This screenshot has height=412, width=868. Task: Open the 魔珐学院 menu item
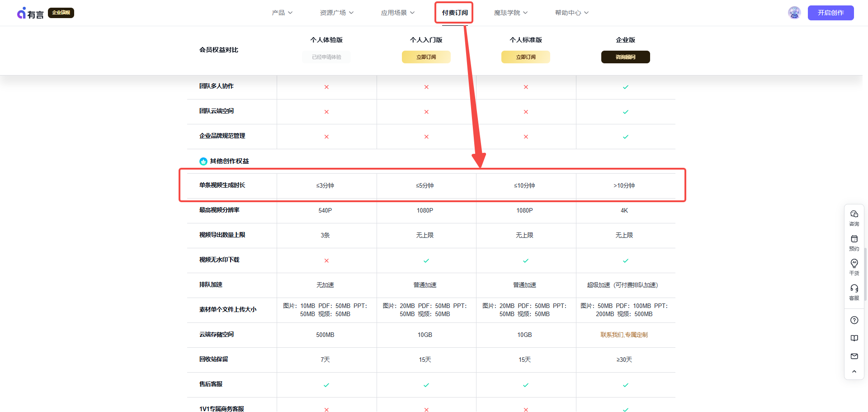510,13
